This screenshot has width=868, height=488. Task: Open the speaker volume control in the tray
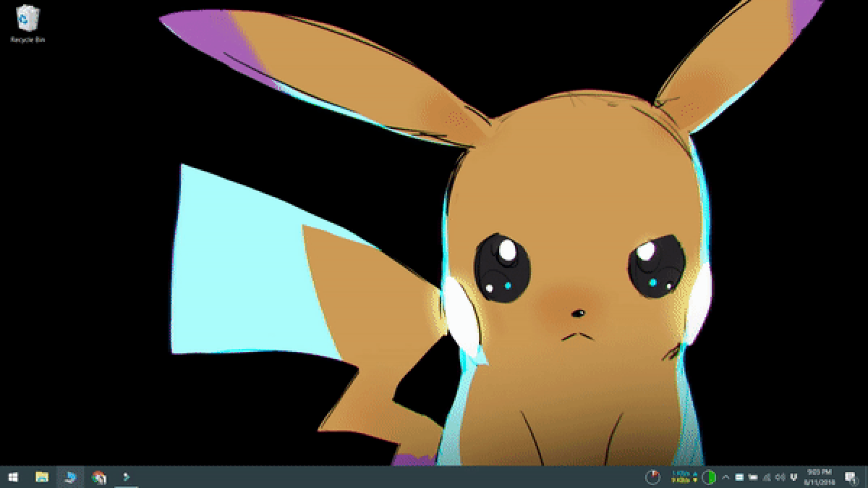pyautogui.click(x=780, y=478)
